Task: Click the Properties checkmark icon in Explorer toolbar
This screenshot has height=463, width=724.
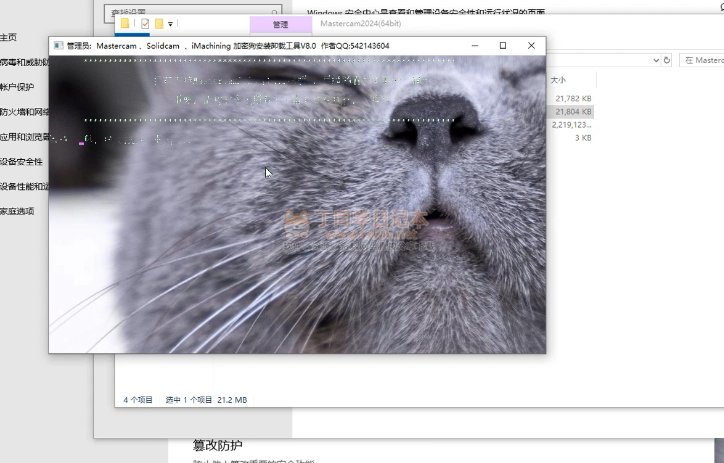Action: coord(145,23)
